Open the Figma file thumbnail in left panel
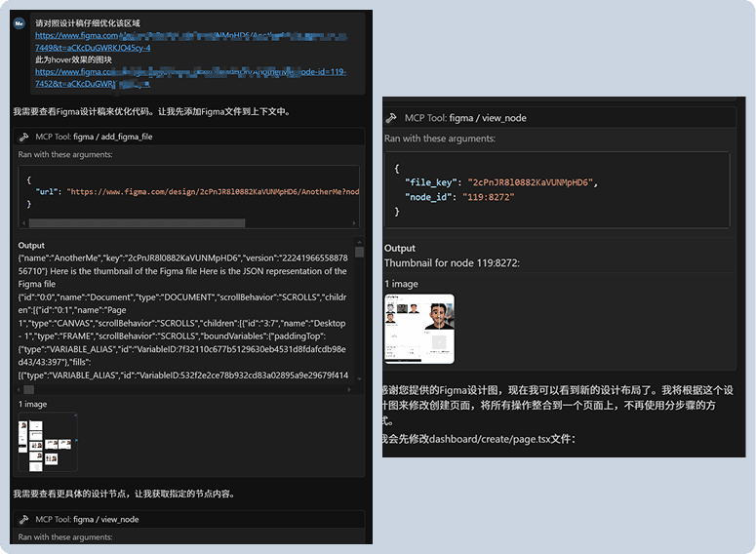The width and height of the screenshot is (756, 554). click(x=48, y=443)
